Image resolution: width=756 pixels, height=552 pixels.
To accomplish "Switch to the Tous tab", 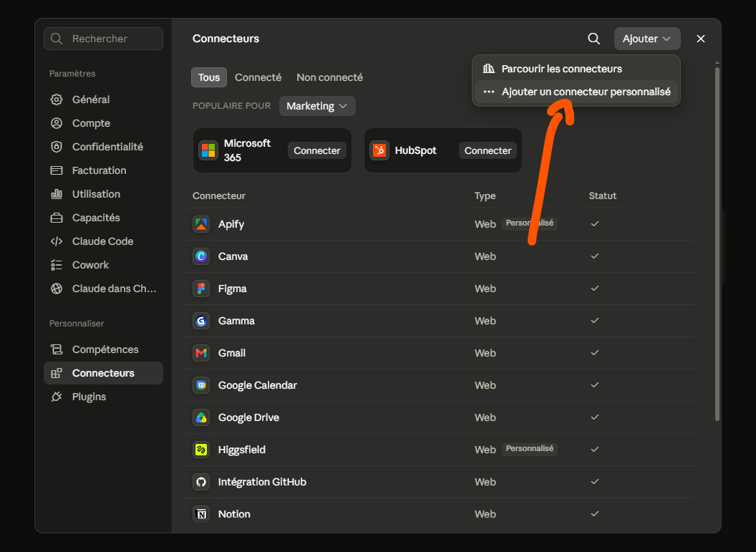I will click(209, 77).
